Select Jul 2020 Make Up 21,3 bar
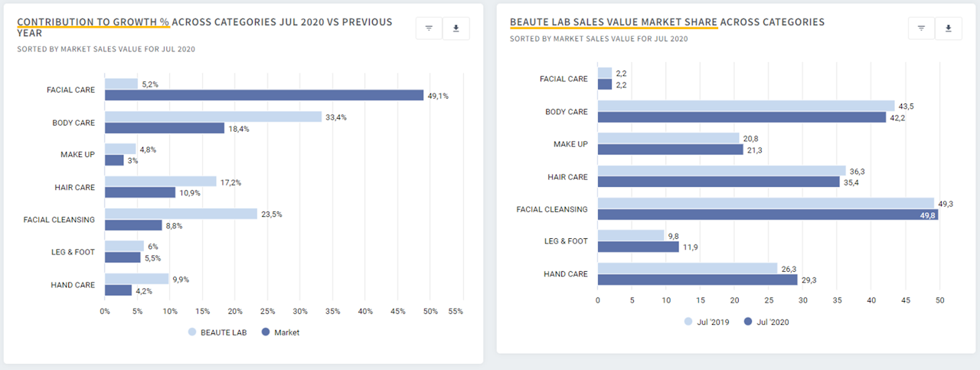This screenshot has width=980, height=370. point(670,149)
